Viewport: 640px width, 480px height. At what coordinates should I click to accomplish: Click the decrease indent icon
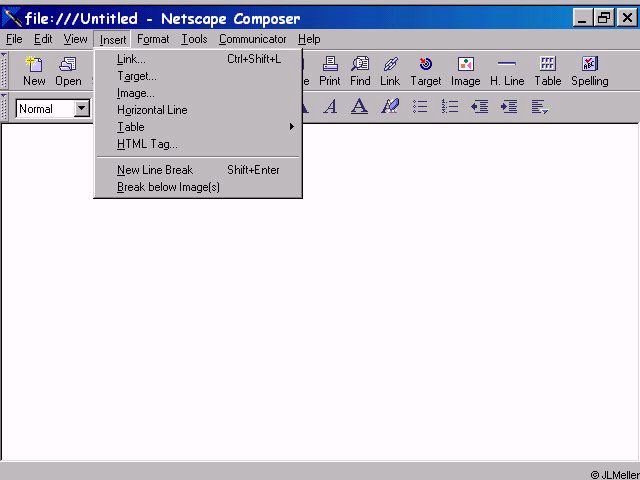(x=480, y=107)
